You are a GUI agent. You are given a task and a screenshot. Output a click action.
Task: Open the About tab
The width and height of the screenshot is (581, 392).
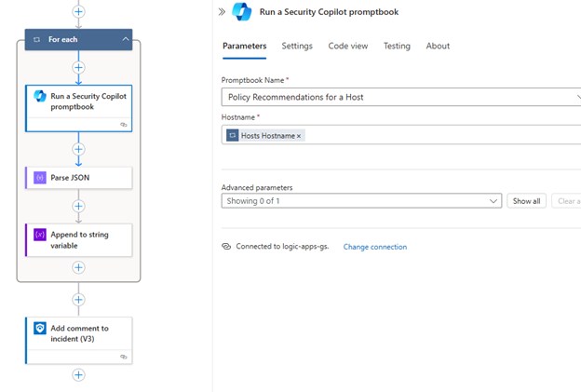coord(438,47)
